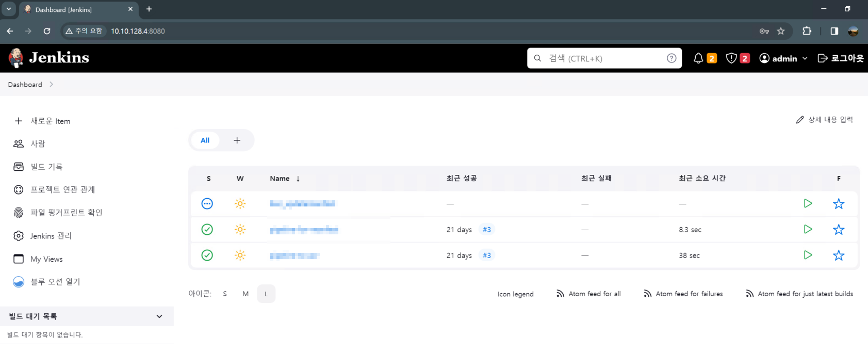
Task: Open the job name link in 8.3 sec row
Action: pos(304,230)
